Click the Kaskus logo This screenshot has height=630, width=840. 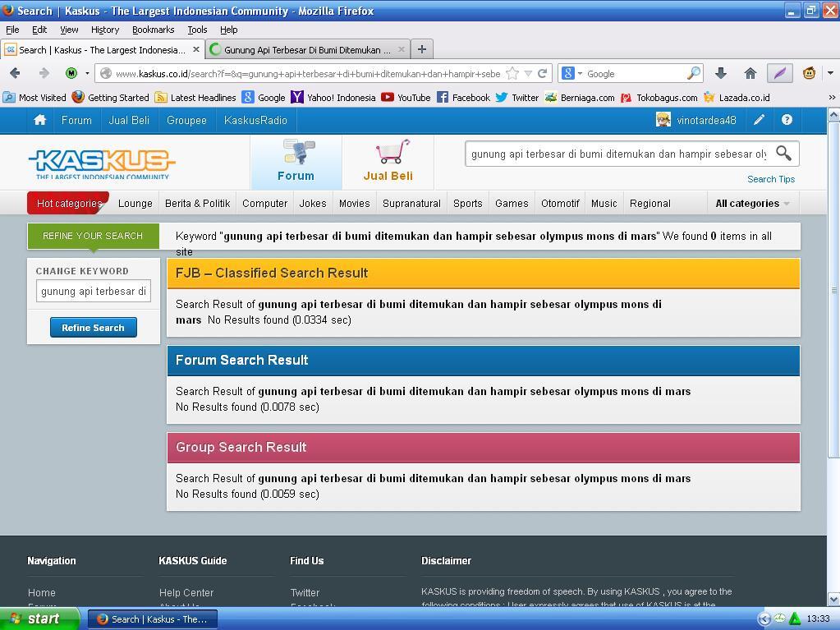click(102, 163)
